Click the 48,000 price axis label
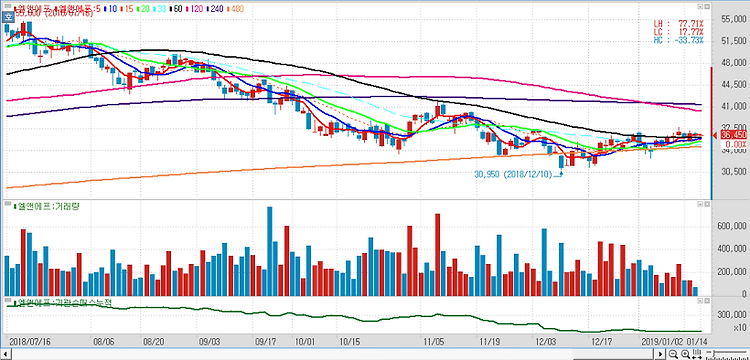Image resolution: width=750 pixels, height=360 pixels. coord(734,63)
